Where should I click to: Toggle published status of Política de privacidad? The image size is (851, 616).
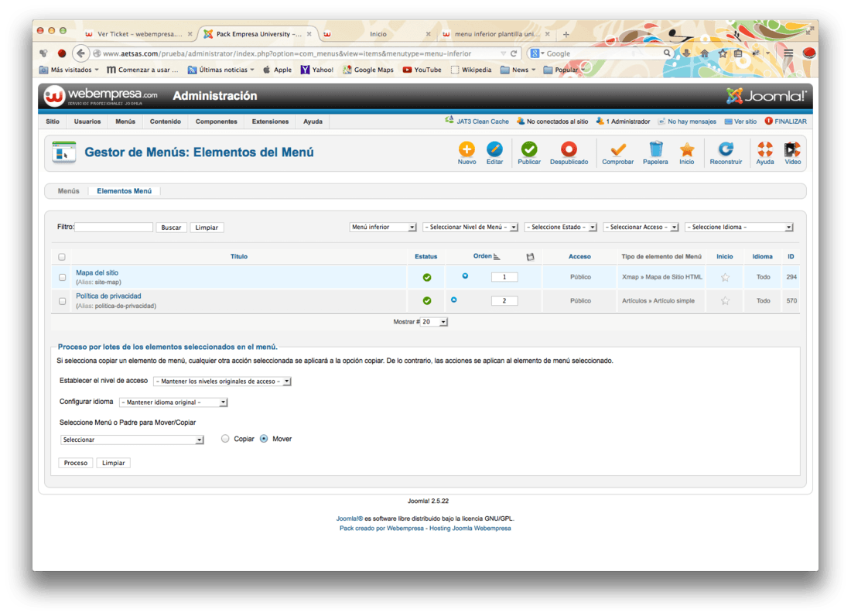pyautogui.click(x=427, y=301)
